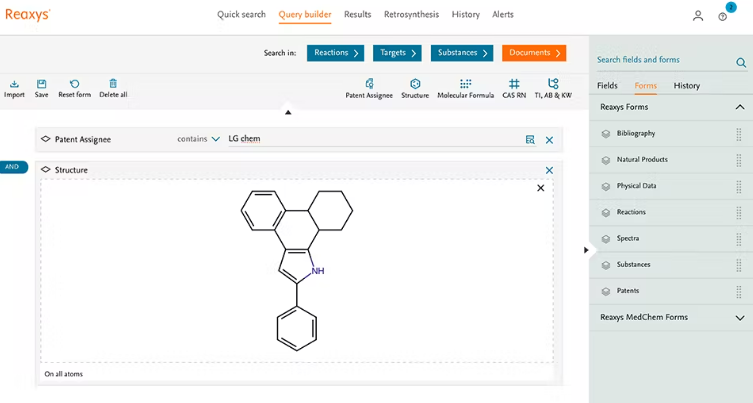753x403 pixels.
Task: Grab the drag handle for Physical Data
Action: tap(739, 186)
